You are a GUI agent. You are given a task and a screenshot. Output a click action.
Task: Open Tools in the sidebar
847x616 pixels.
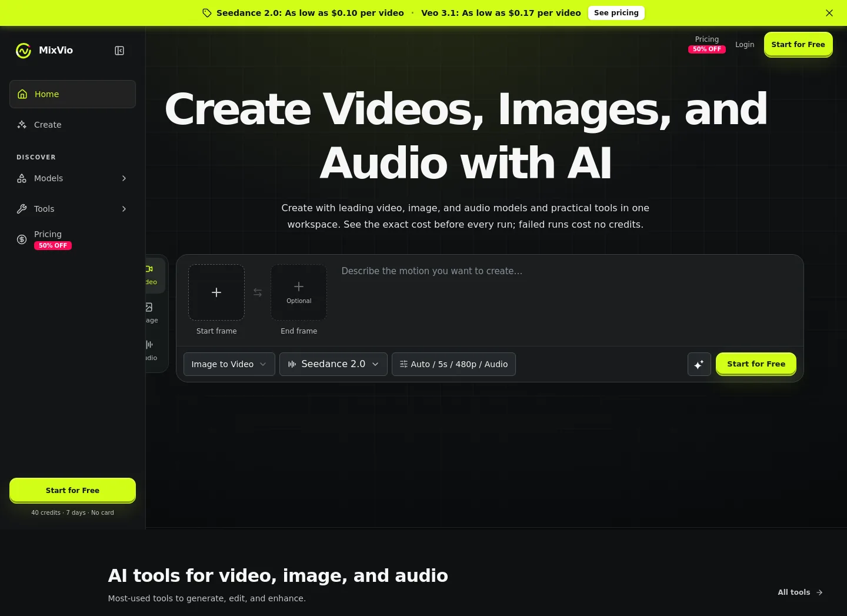(72, 209)
